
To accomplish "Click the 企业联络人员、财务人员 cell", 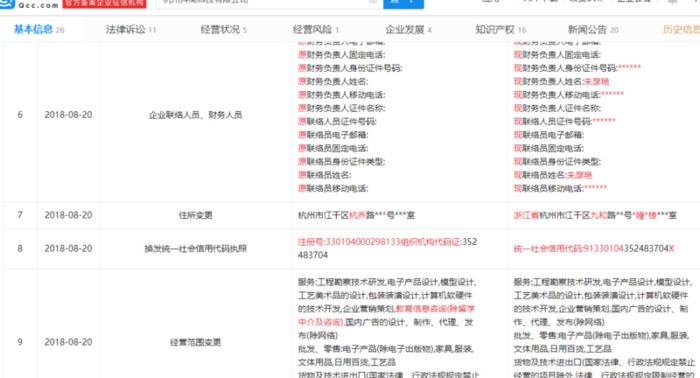I will pos(196,115).
